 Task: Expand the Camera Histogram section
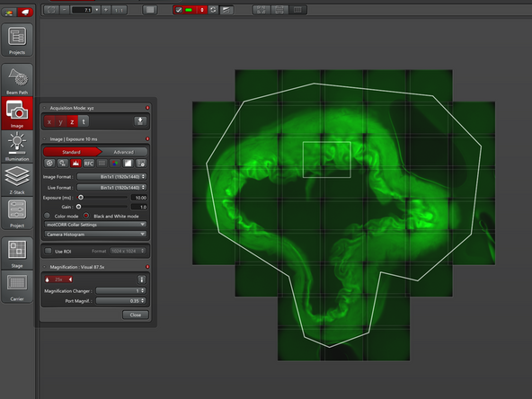pos(95,235)
